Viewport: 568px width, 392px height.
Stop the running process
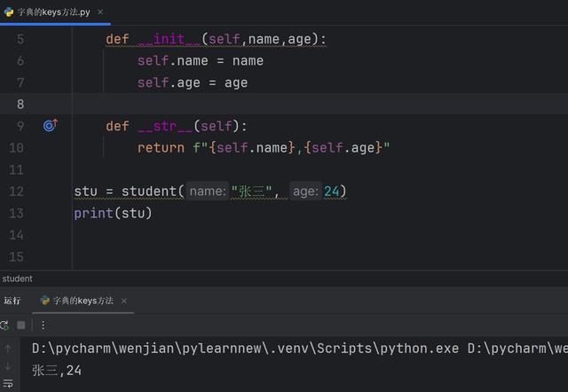coord(21,325)
